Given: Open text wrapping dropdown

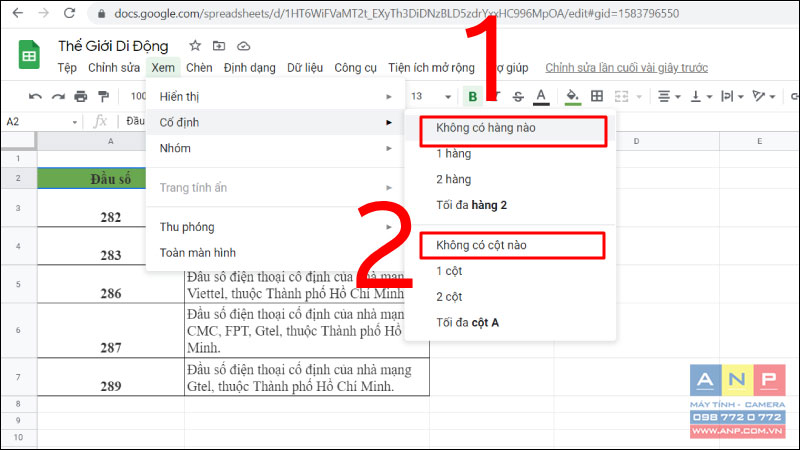Looking at the screenshot, I should [x=732, y=96].
